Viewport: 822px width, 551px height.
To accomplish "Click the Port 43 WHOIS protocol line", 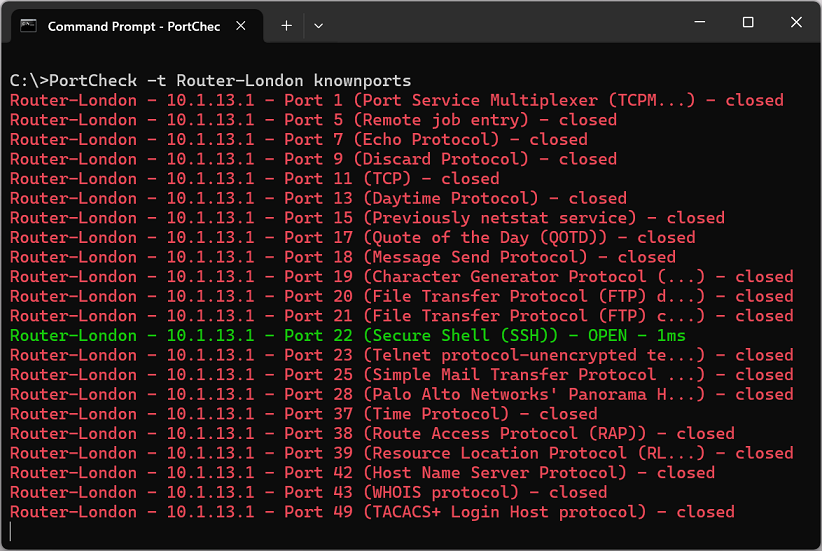I will tap(308, 492).
